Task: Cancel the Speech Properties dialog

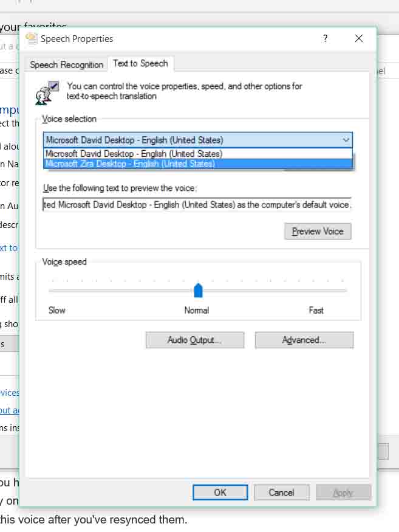Action: [281, 492]
